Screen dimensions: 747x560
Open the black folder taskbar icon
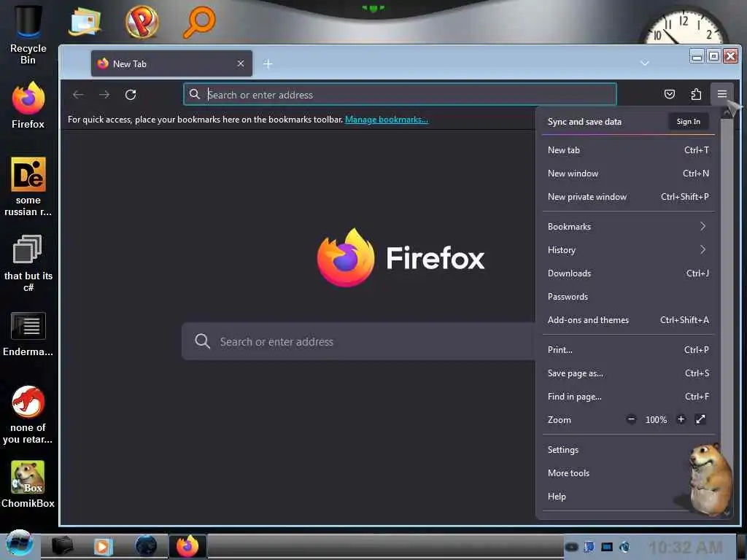[62, 545]
